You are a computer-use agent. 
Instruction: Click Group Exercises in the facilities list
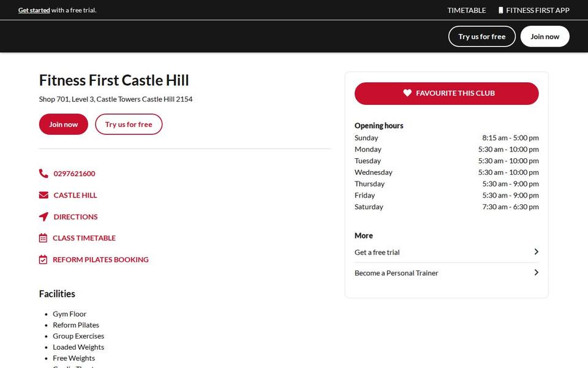click(x=78, y=336)
